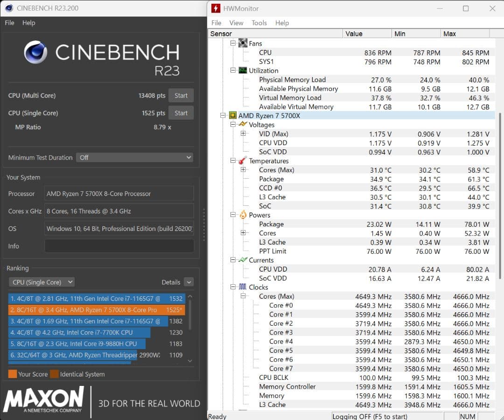Click the Fans category icon
The height and width of the screenshot is (420, 504).
tap(243, 43)
